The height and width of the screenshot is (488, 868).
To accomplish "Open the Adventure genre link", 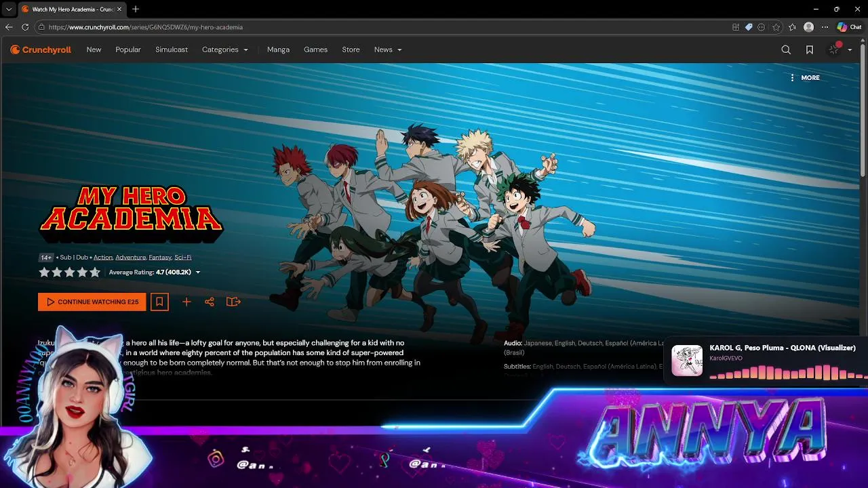I will click(x=131, y=258).
